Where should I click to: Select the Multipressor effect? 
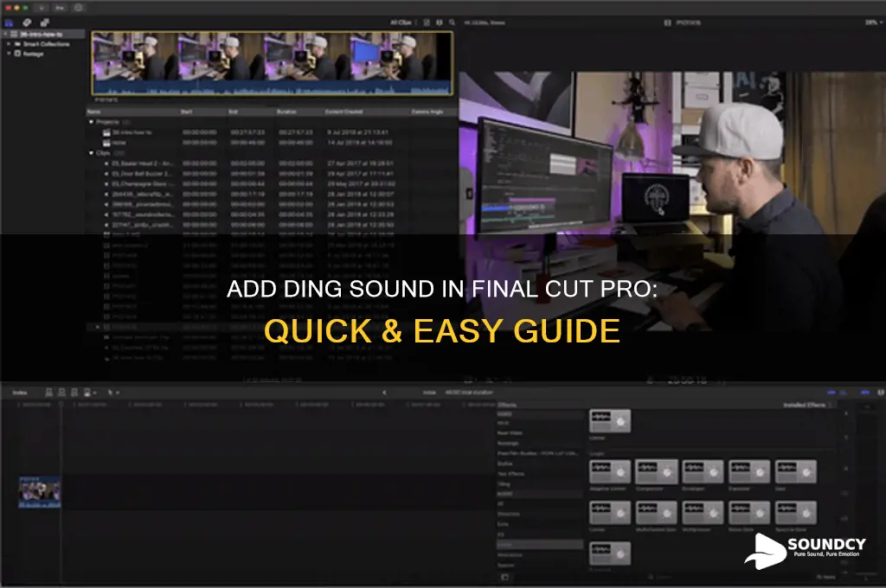[703, 512]
